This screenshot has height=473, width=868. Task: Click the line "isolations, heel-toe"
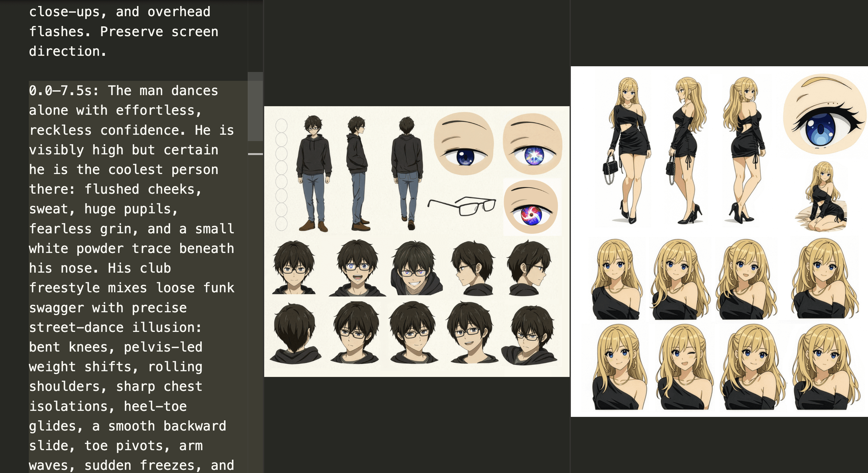click(x=108, y=406)
